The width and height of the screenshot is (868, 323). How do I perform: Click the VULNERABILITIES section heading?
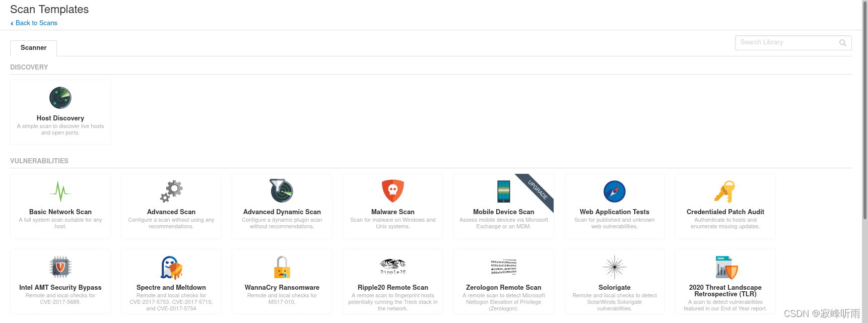click(39, 161)
